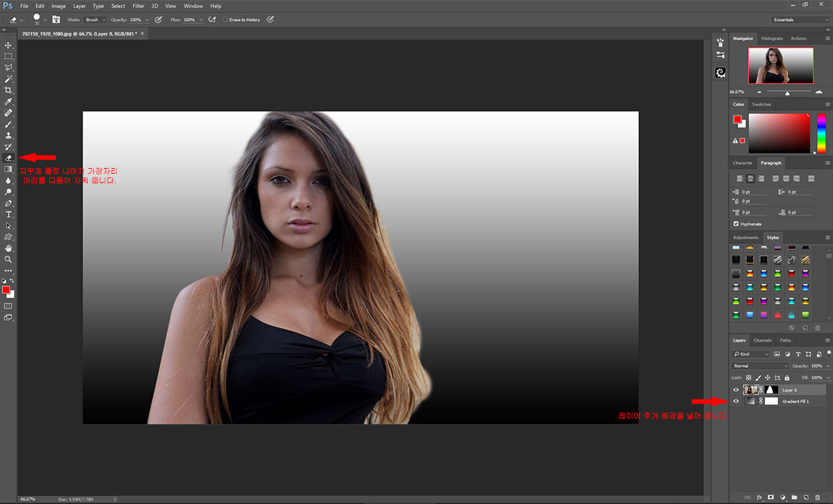Open the brush settings panel icon
This screenshot has height=504, width=833.
(56, 20)
